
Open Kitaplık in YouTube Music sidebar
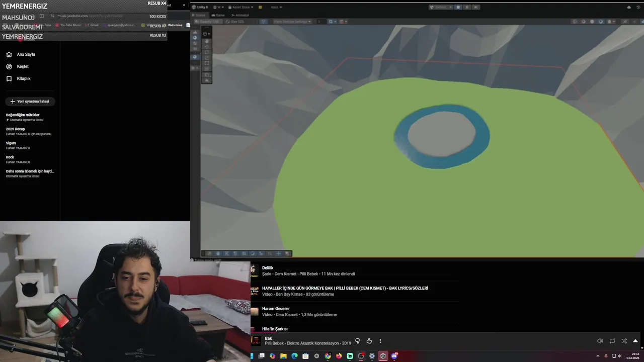coord(24,78)
